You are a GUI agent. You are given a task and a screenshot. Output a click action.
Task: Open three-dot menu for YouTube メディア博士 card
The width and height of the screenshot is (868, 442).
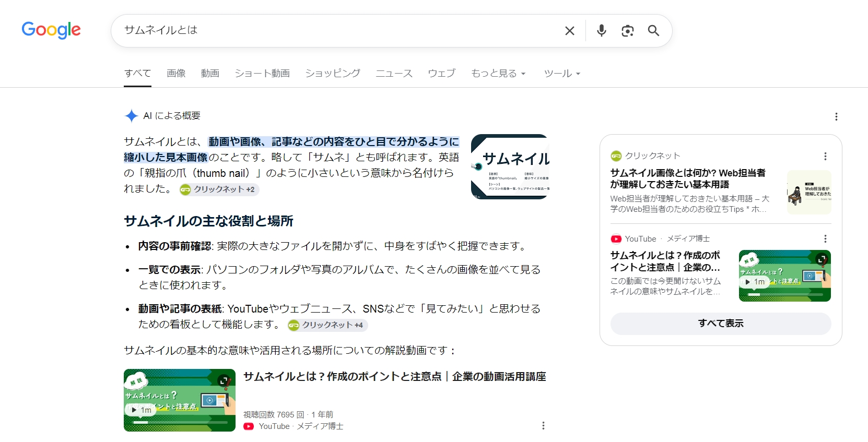(x=825, y=238)
